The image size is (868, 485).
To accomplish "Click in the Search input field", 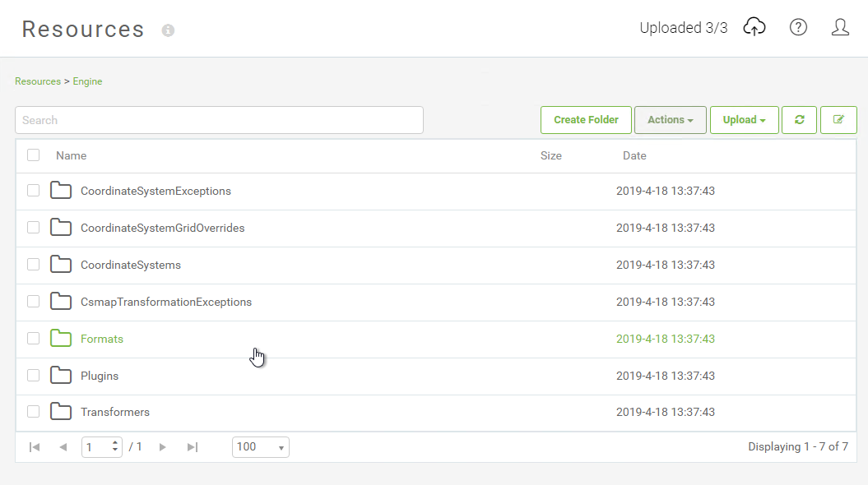I will point(219,120).
